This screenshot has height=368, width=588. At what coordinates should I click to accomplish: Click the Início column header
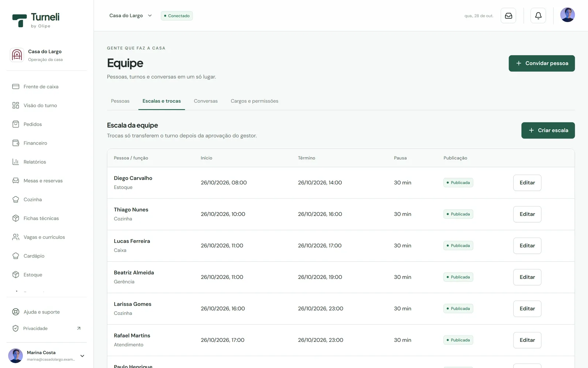[207, 158]
